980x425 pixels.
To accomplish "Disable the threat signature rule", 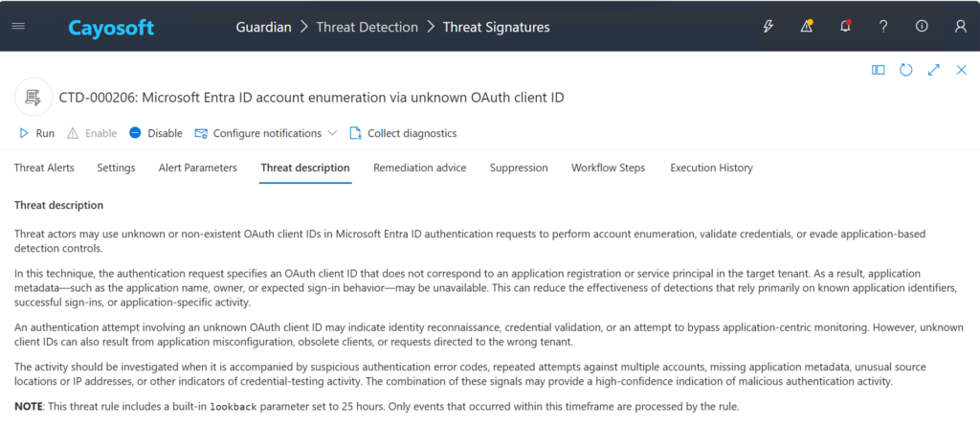I will pyautogui.click(x=156, y=133).
